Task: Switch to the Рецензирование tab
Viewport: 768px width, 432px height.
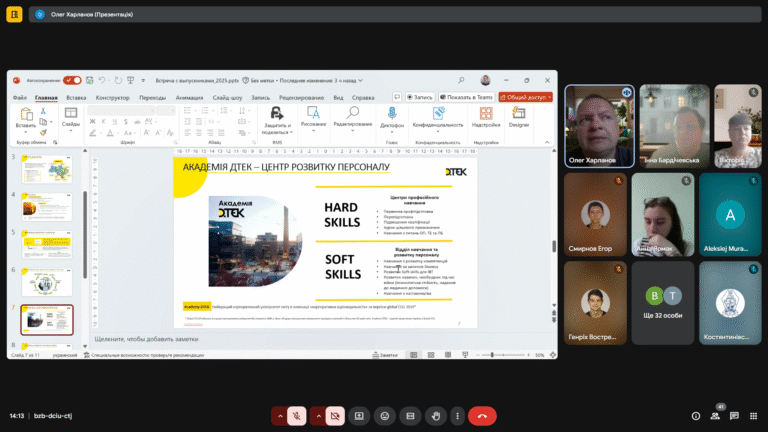Action: click(301, 97)
